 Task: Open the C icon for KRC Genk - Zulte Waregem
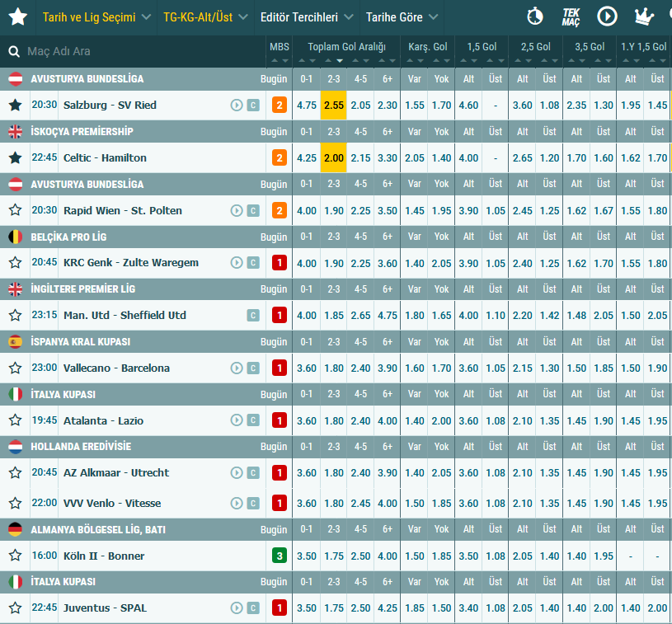pos(253,262)
